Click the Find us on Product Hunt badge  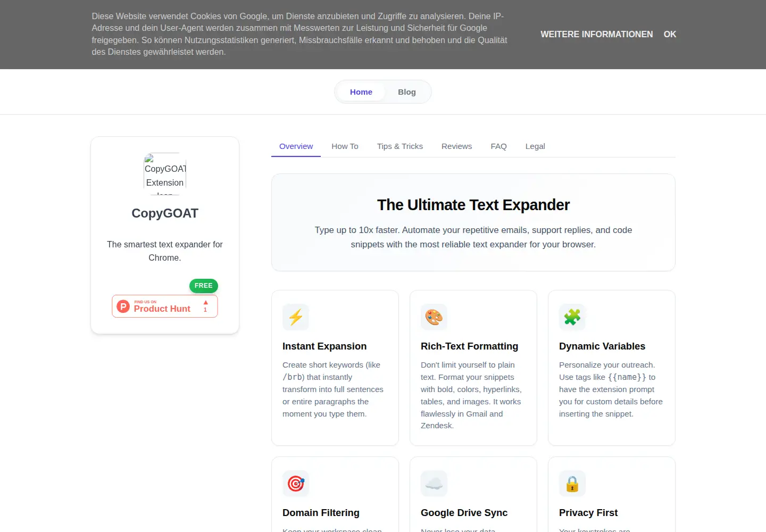(x=165, y=306)
